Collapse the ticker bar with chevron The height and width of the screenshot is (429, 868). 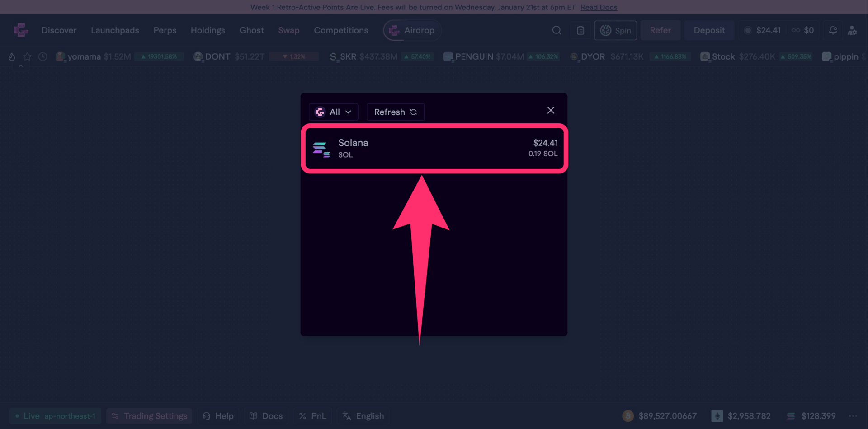21,66
